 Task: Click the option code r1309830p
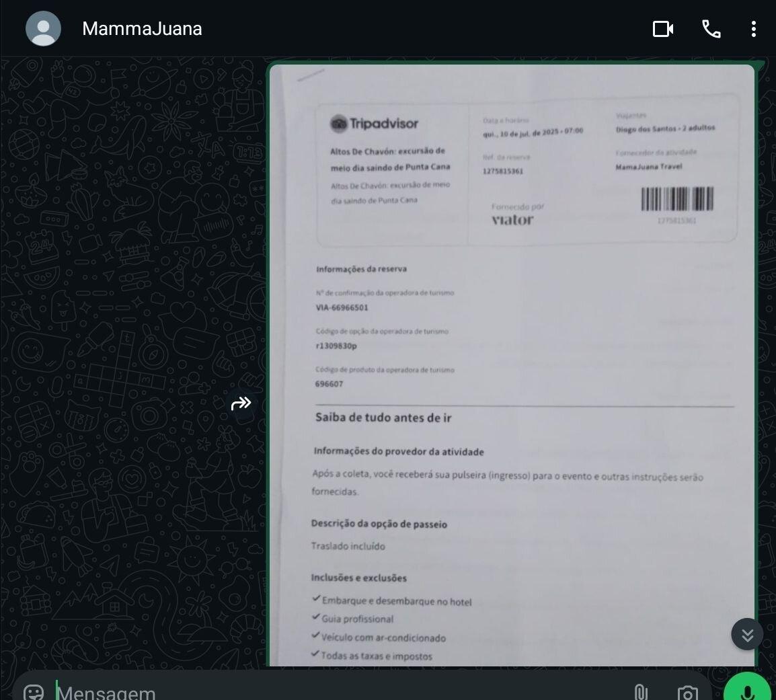pyautogui.click(x=336, y=346)
